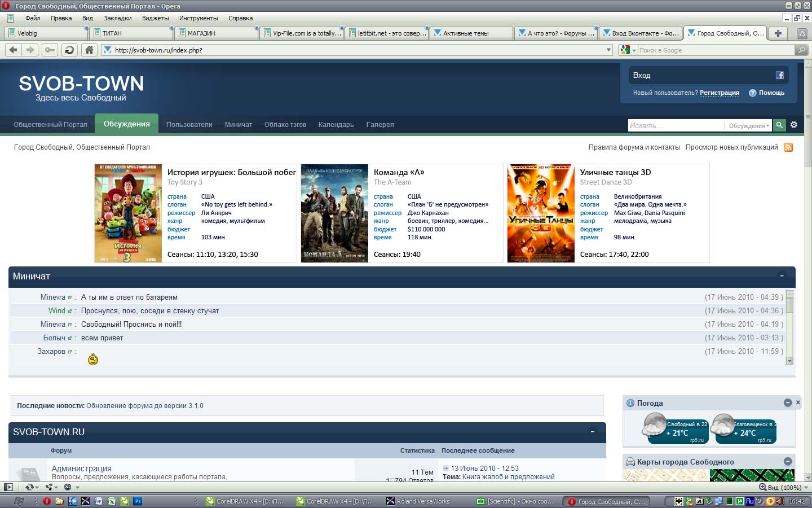Screen dimensions: 812x508
Task: Open the closed tabs trash icon
Action: pos(802,33)
